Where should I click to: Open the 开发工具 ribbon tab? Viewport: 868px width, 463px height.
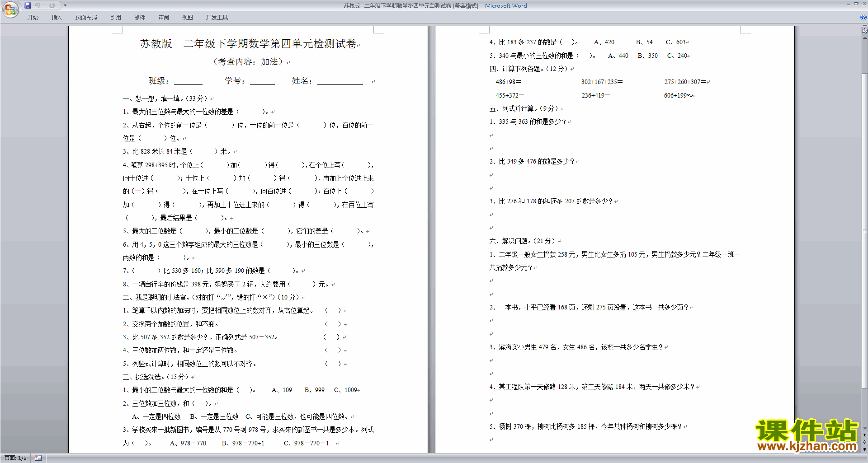(217, 18)
